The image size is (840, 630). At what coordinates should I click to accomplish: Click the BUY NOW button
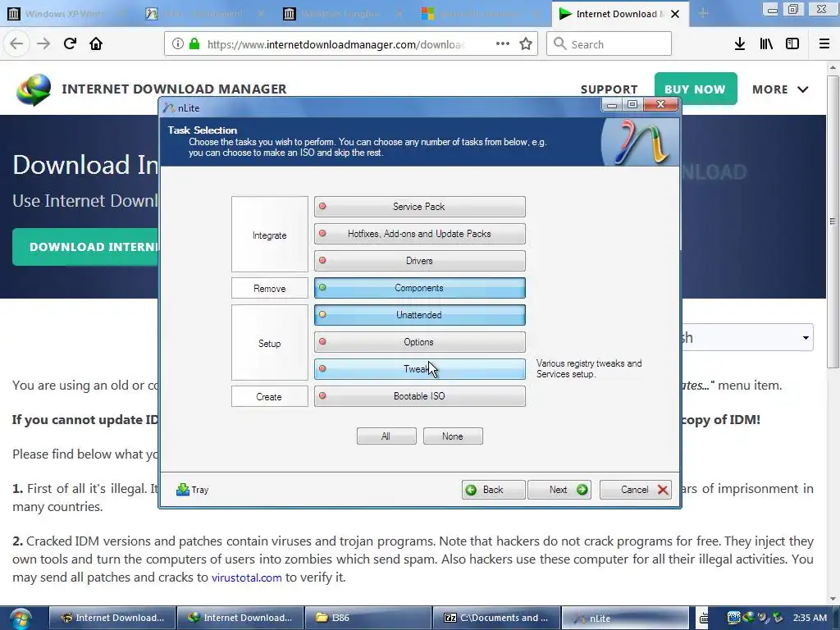(696, 89)
